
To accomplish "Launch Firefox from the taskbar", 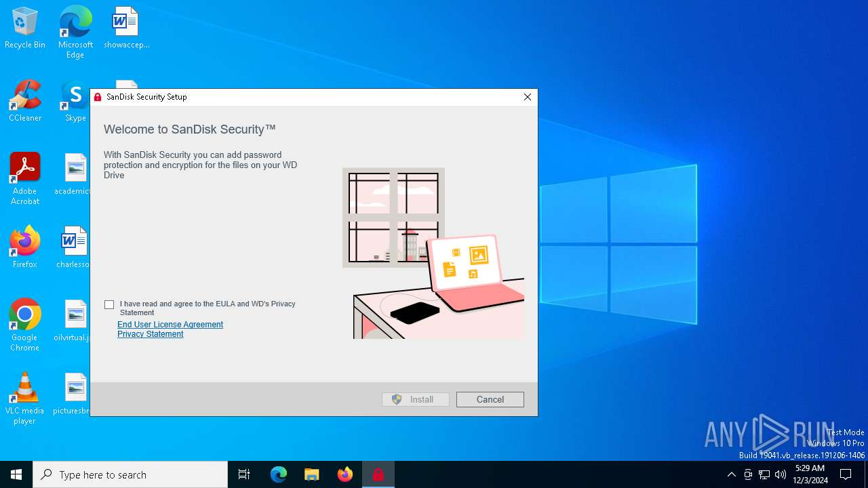I will (x=345, y=474).
